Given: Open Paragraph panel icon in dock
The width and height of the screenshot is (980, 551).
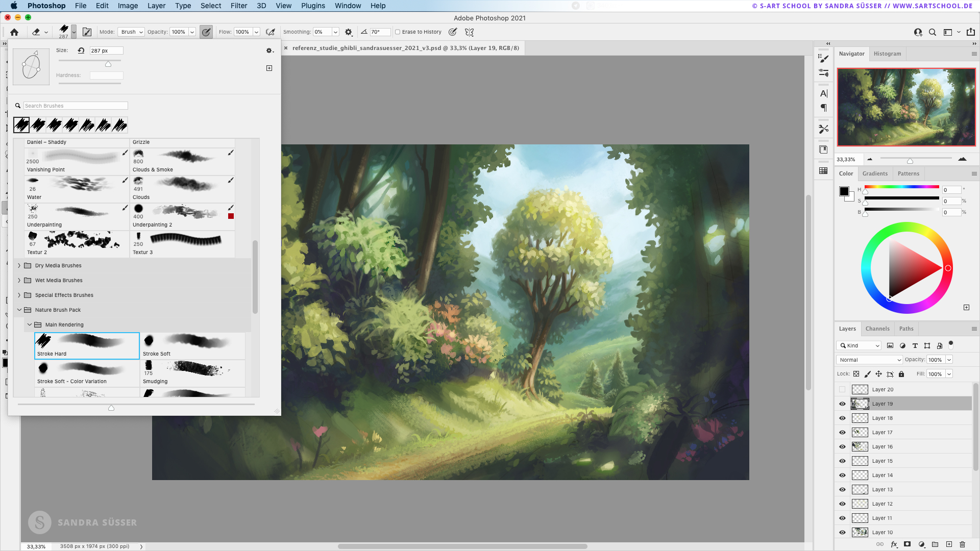Looking at the screenshot, I should click(823, 108).
